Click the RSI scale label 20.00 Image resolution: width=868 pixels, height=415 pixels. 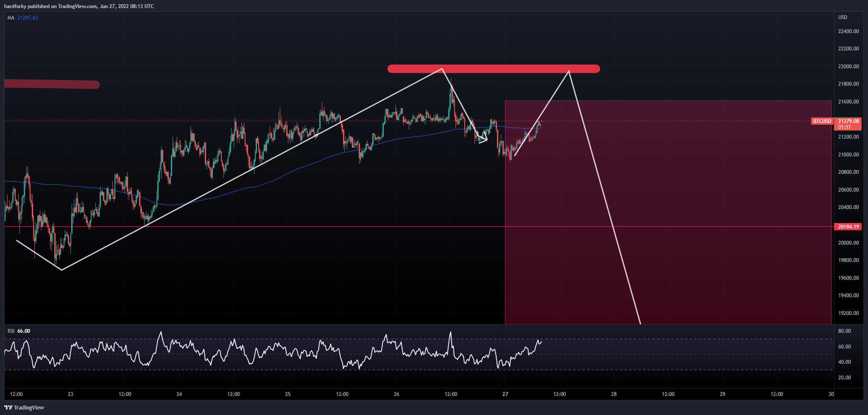pyautogui.click(x=844, y=378)
